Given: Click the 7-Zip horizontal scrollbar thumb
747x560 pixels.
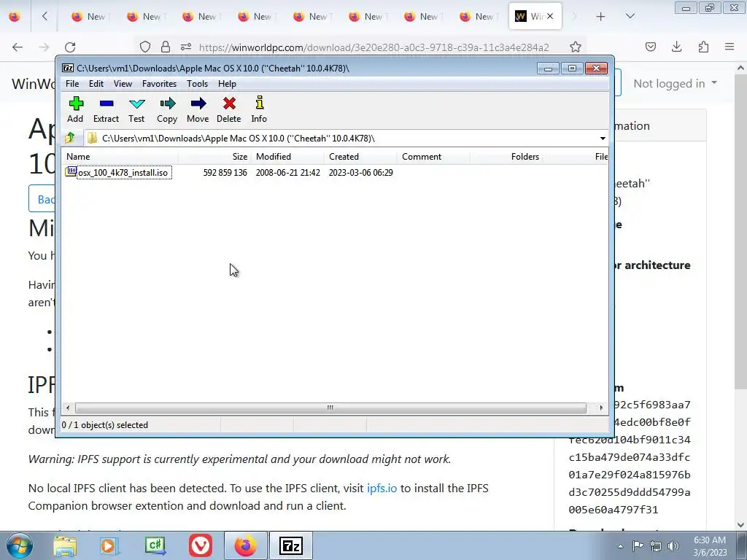Looking at the screenshot, I should pyautogui.click(x=330, y=408).
